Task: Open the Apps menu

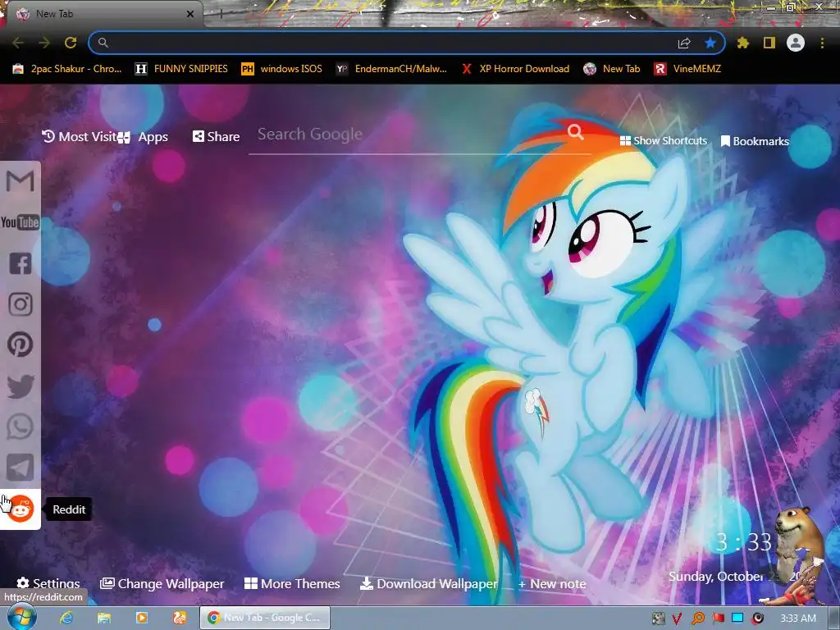Action: 143,137
